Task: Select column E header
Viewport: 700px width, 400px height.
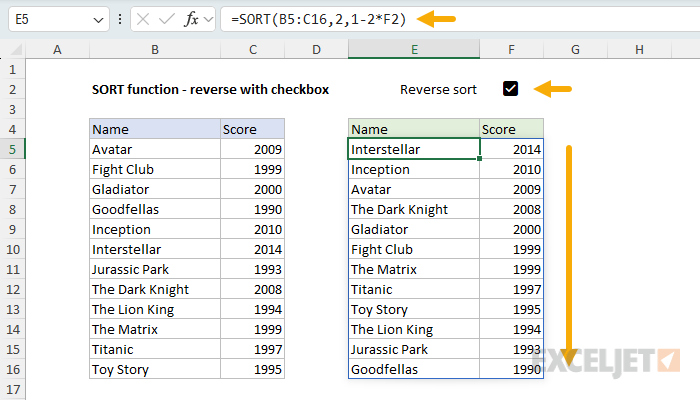Action: tap(413, 50)
